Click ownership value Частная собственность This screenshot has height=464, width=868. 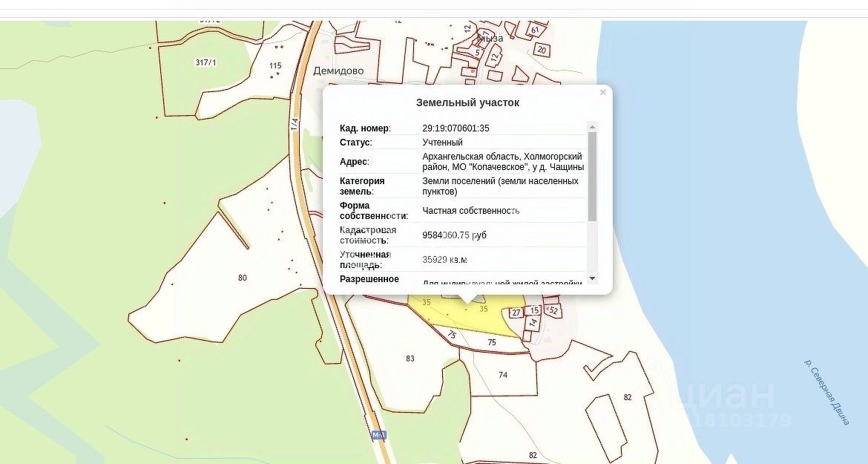[x=470, y=210]
